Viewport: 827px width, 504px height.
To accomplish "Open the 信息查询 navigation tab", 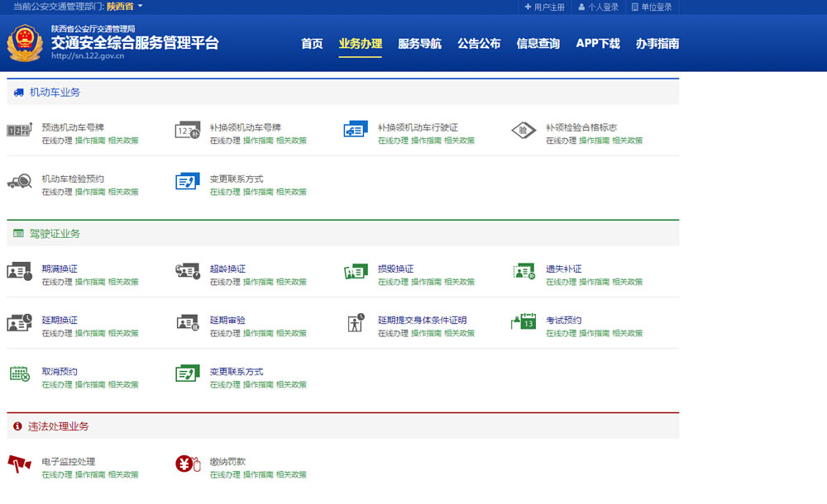I will click(x=538, y=44).
